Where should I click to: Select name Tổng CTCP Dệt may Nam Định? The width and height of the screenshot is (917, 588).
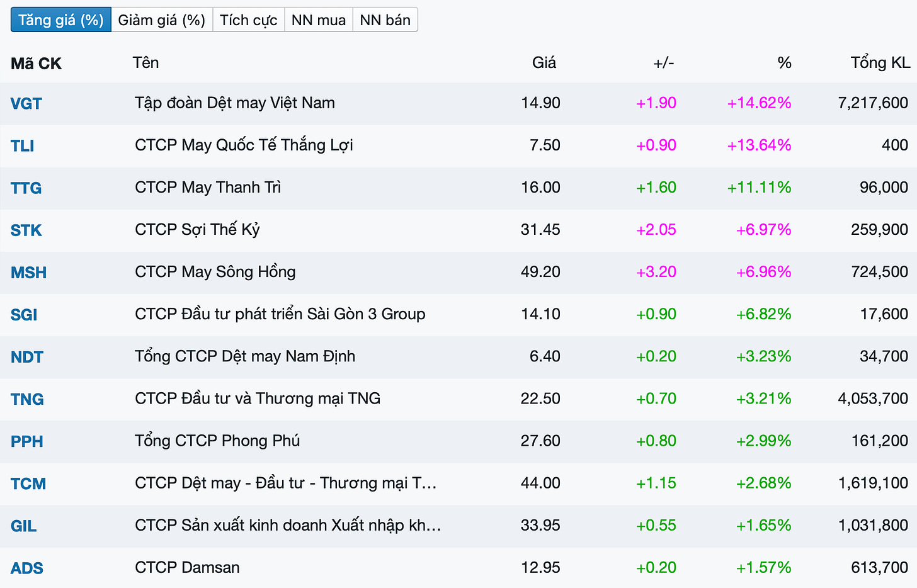point(245,356)
